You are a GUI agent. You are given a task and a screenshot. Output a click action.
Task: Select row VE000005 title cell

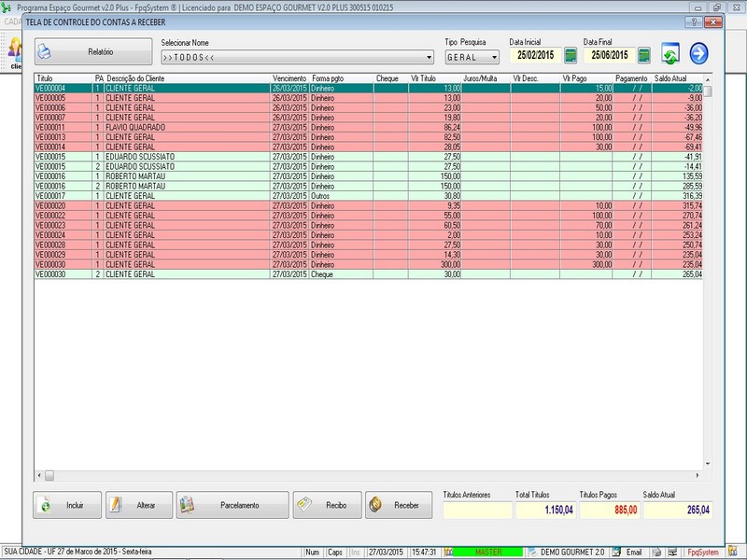coord(63,98)
